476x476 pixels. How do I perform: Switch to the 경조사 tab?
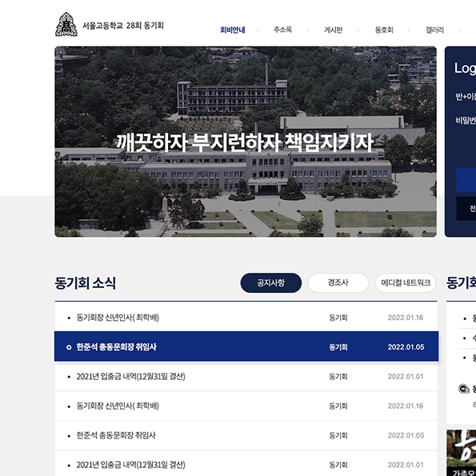338,283
